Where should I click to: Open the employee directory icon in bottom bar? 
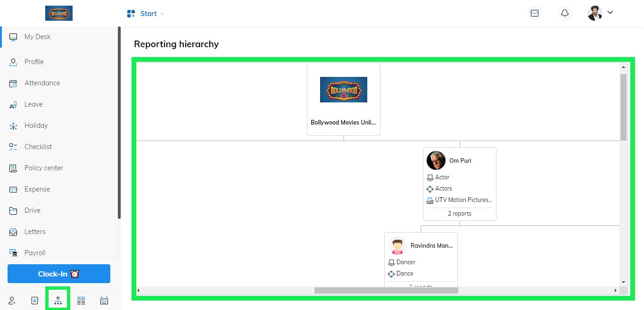click(x=34, y=301)
